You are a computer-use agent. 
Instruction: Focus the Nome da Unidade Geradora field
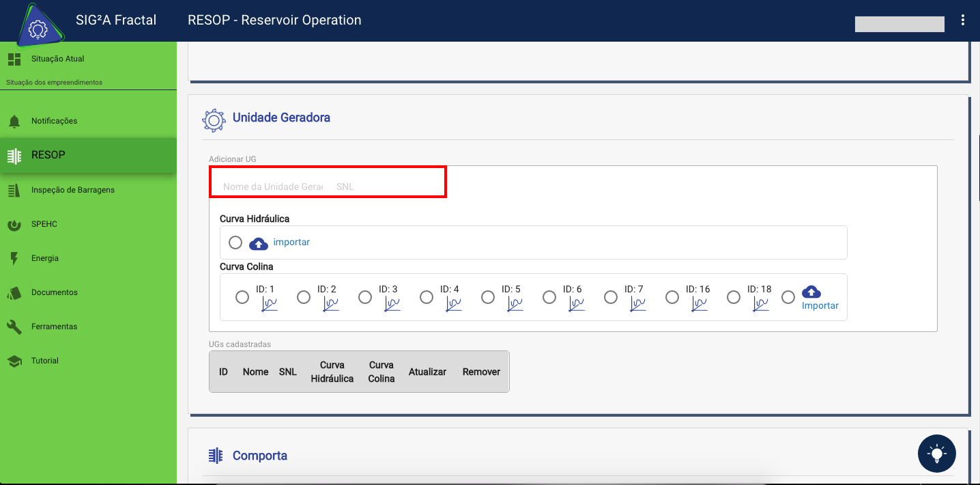272,186
